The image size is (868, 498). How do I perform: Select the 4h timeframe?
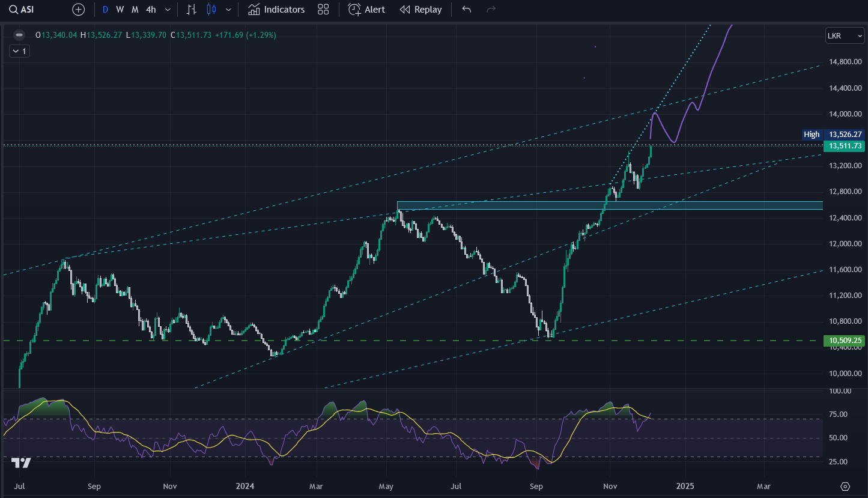click(x=151, y=10)
